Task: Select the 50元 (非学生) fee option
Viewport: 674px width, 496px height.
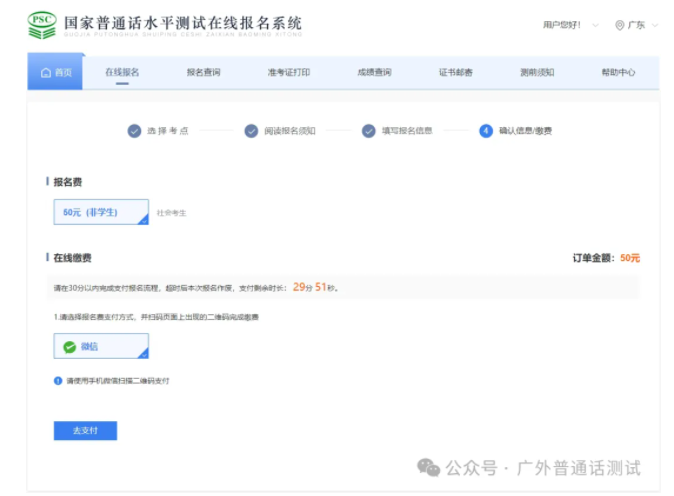Action: pyautogui.click(x=100, y=212)
